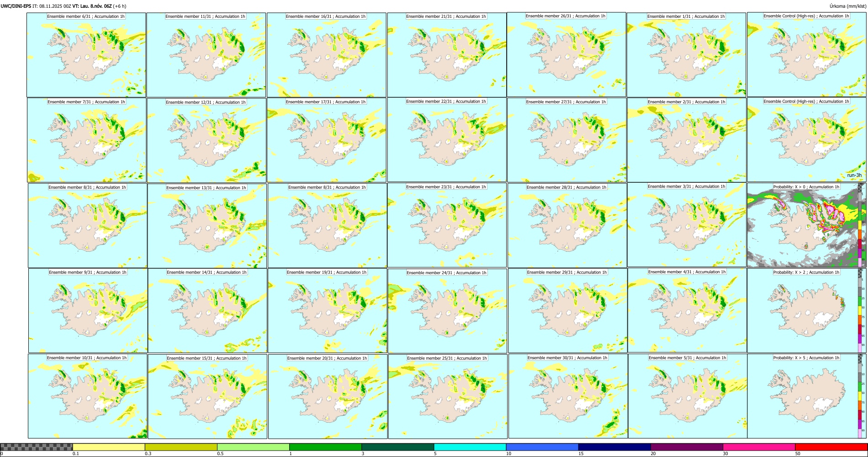Click the 'Úrkoma (mm/klst)' units label

pyautogui.click(x=848, y=6)
